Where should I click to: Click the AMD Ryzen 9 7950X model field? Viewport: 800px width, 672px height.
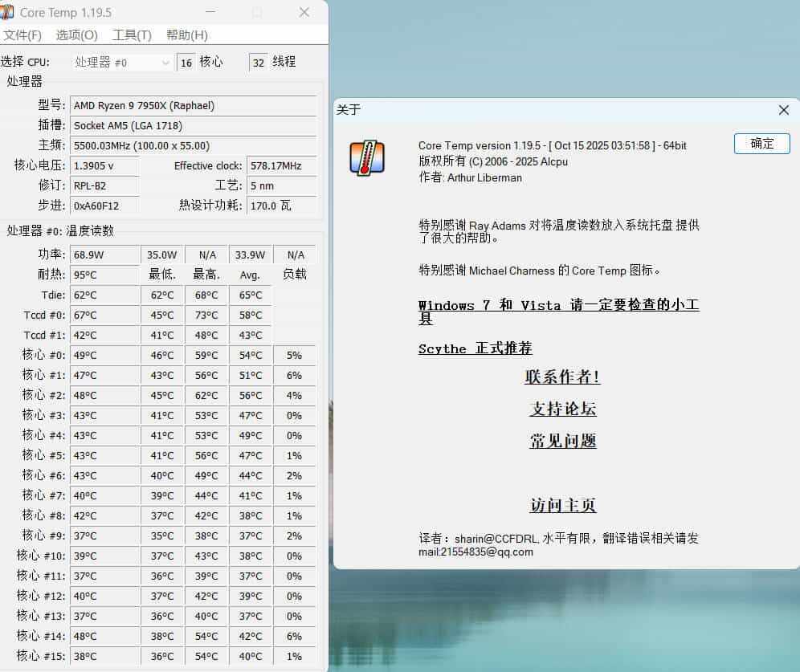[193, 105]
